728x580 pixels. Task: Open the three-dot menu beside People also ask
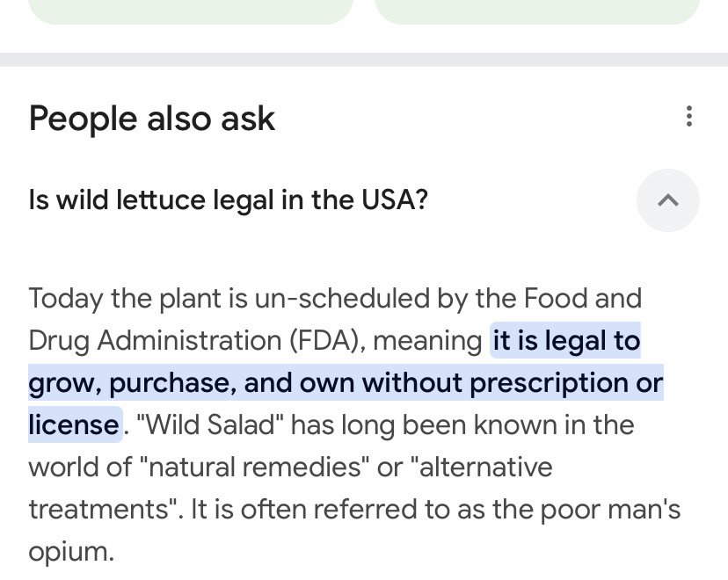pos(689,117)
